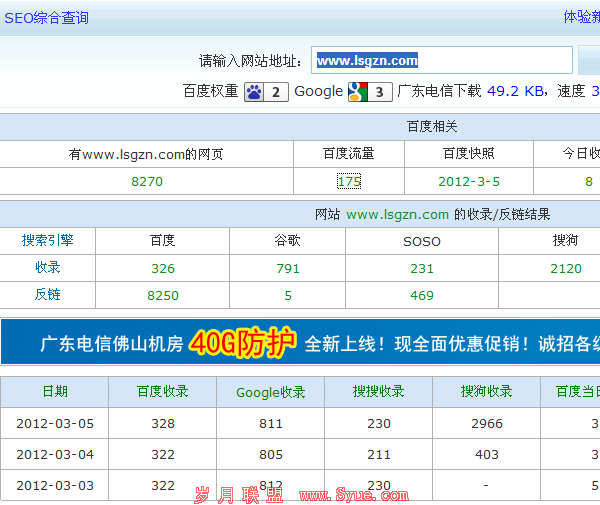Click the 40G防护 advertisement banner
The image size is (600, 505).
click(x=300, y=343)
